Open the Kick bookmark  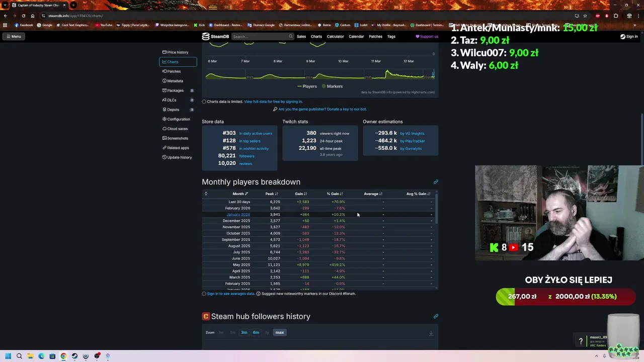tap(200, 25)
